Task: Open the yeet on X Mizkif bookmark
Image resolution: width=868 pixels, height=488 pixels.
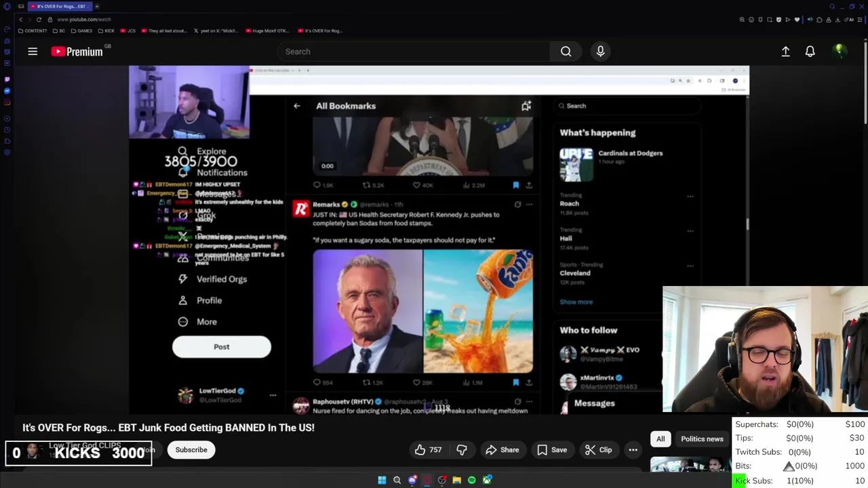Action: [x=217, y=30]
